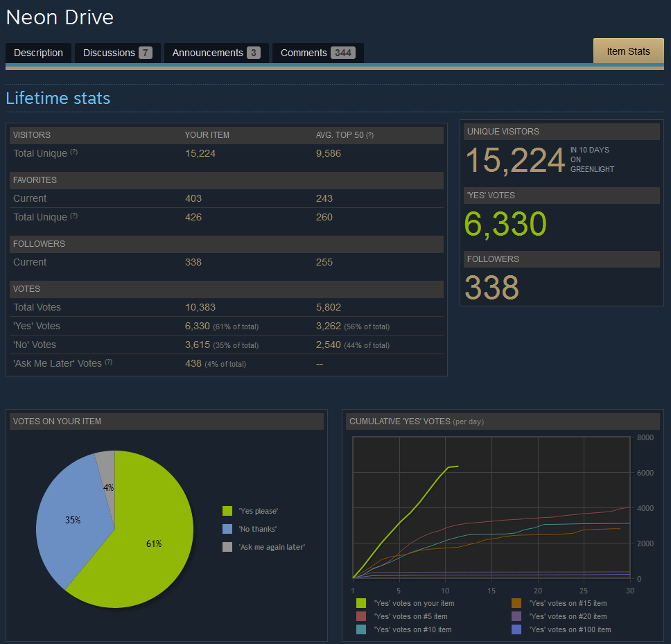Click the blue 'No thanks' legend swatch
Image resolution: width=671 pixels, height=644 pixels.
point(227,529)
